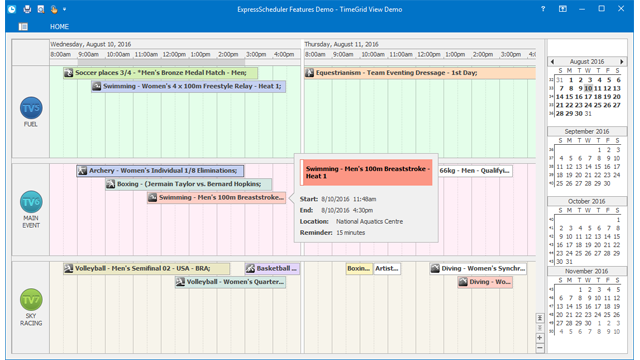Click the help question mark icon
Screen dimensions: 640x360
point(543,9)
